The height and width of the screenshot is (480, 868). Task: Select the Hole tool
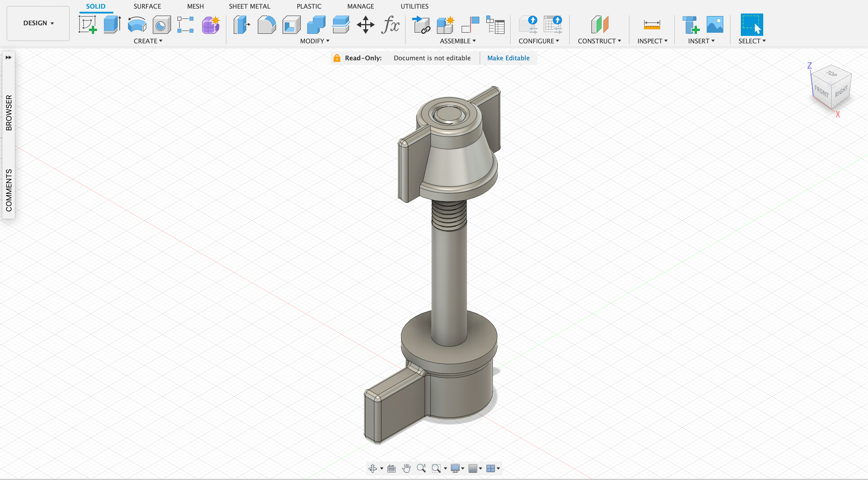161,25
